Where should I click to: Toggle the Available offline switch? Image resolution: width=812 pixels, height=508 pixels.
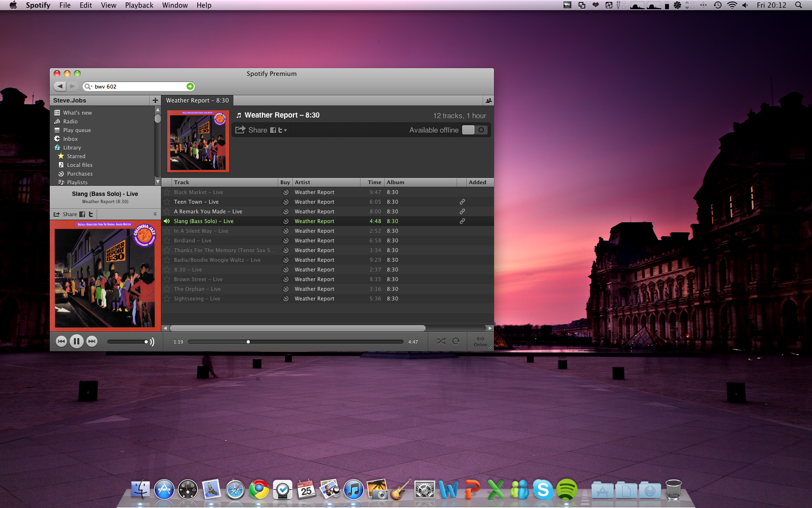[x=475, y=130]
